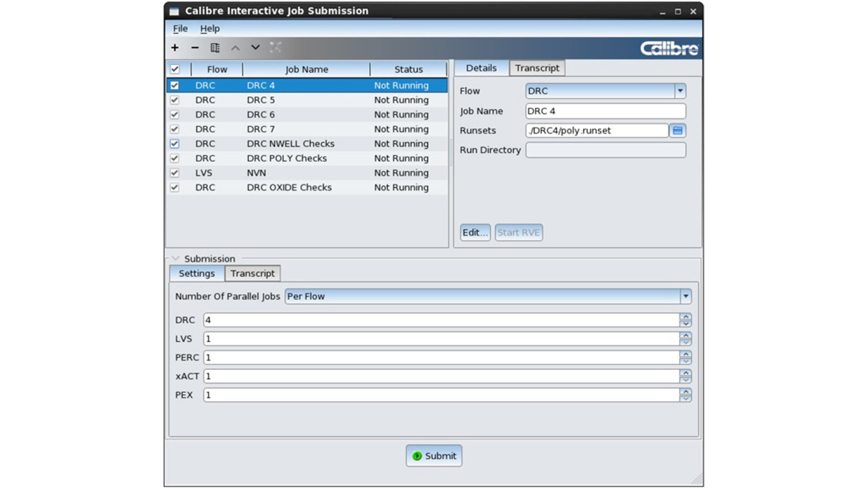The height and width of the screenshot is (488, 868).
Task: Move the selected job up with the up-arrow icon
Action: click(235, 47)
